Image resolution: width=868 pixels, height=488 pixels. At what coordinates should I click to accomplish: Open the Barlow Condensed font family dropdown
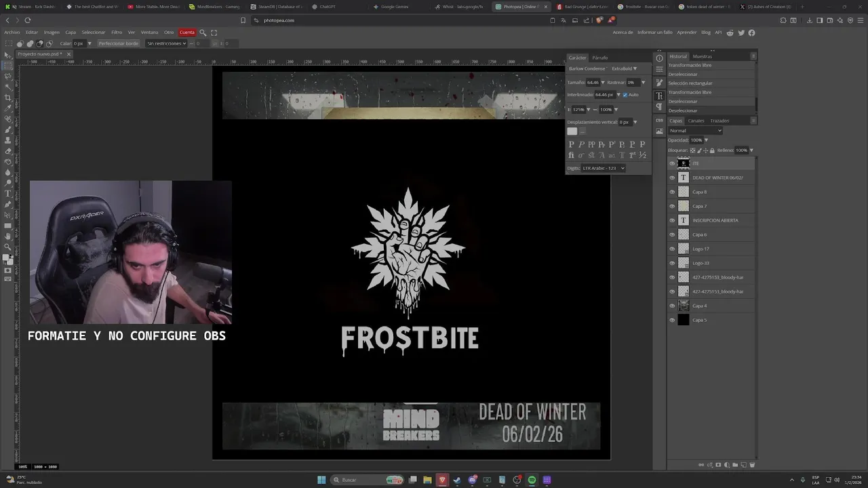pos(588,68)
